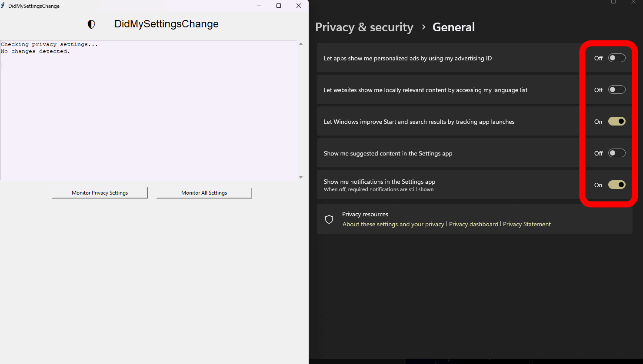Minimize the DidMySettingsChange window
643x364 pixels.
pyautogui.click(x=259, y=6)
